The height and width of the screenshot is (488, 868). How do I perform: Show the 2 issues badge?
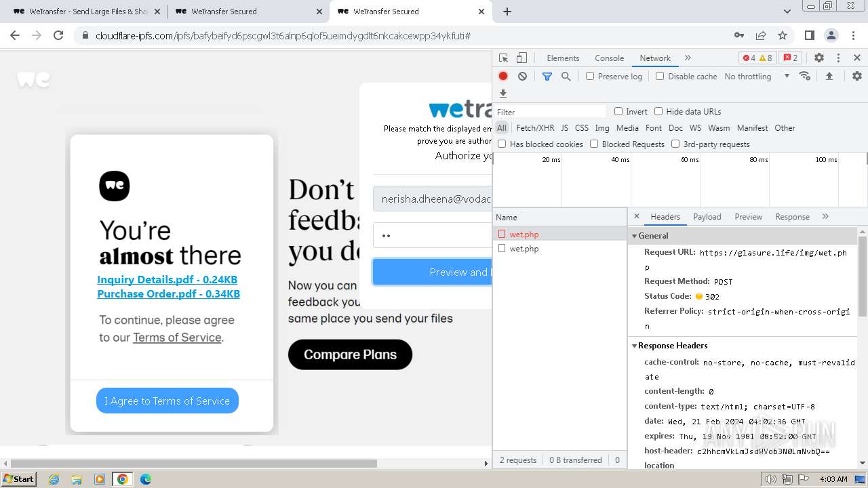point(791,58)
